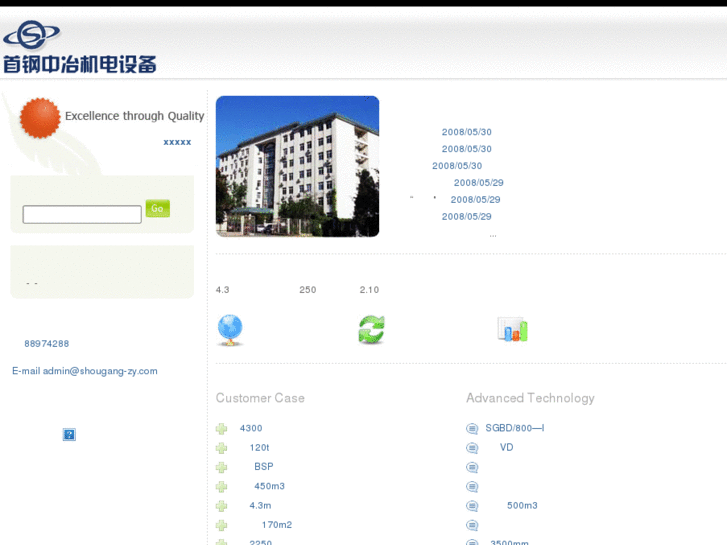
Task: Click the plus icon beside 4.3m
Action: 222,506
